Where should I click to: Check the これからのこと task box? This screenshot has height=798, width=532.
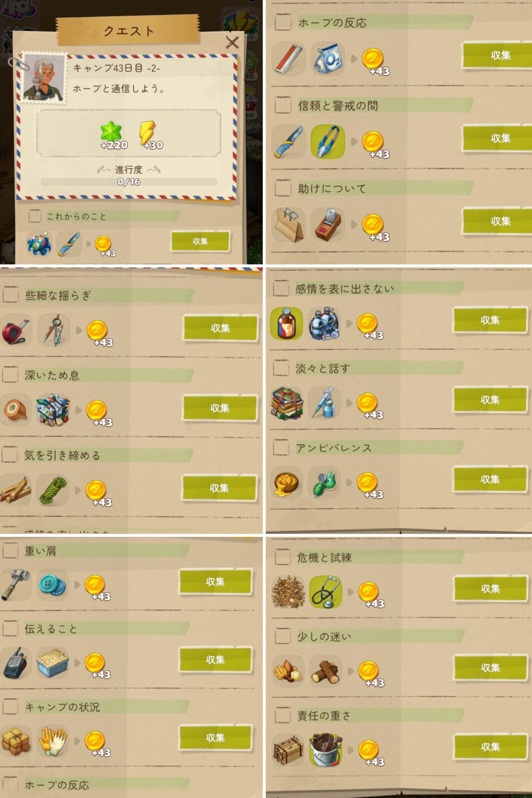pos(35,216)
